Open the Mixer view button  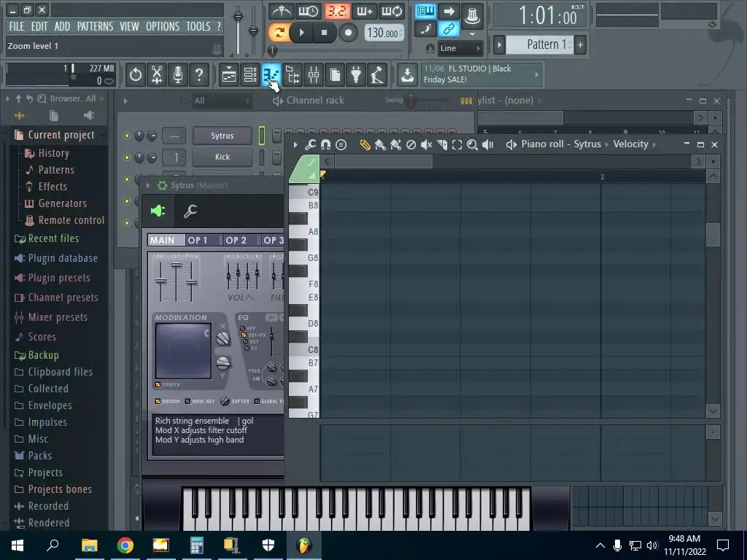[x=314, y=75]
